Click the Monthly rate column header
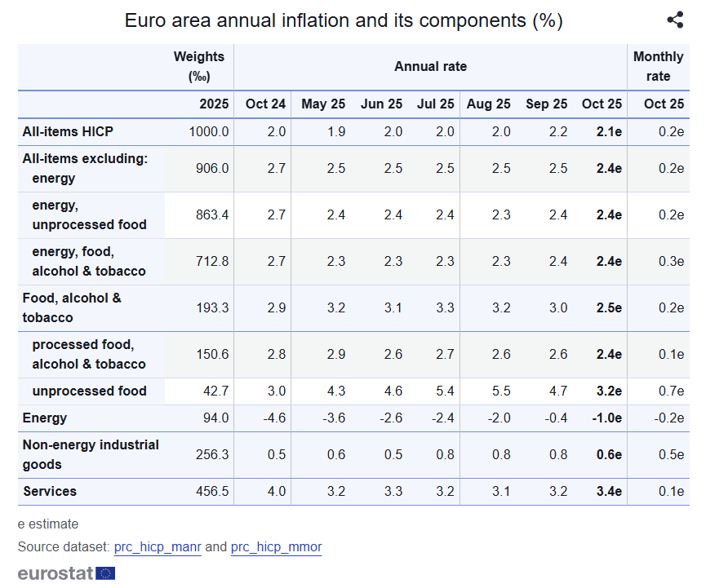 tap(658, 66)
